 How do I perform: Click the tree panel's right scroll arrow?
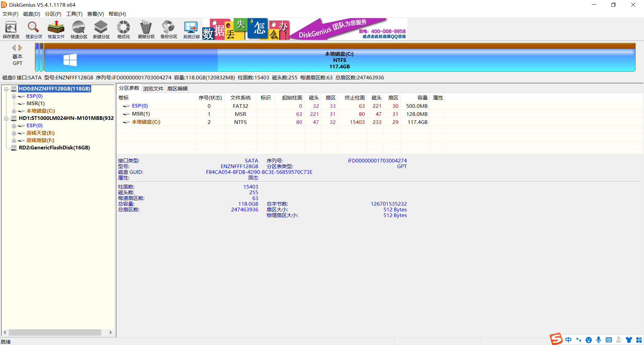[110, 332]
